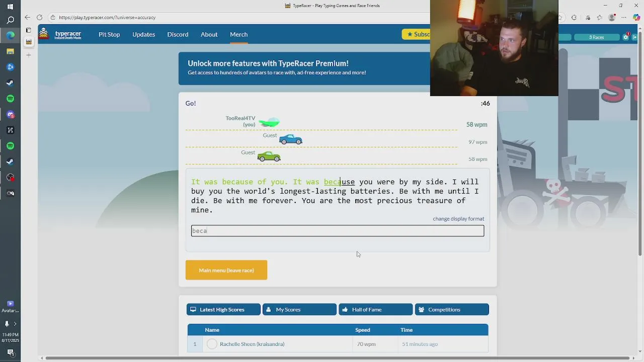Click change display format link
The height and width of the screenshot is (362, 644).
(458, 219)
